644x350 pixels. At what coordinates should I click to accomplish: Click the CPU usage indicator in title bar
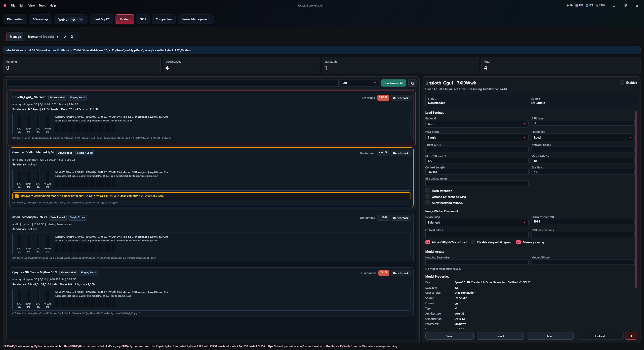point(570,5)
